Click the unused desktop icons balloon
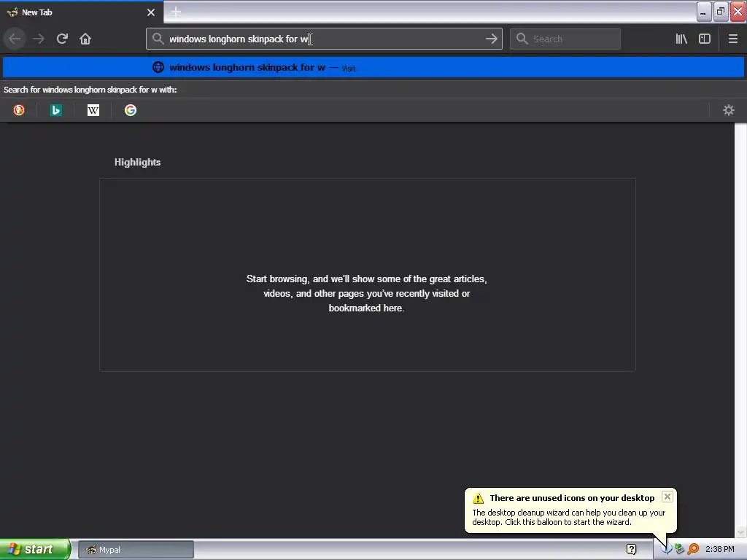 click(x=570, y=510)
